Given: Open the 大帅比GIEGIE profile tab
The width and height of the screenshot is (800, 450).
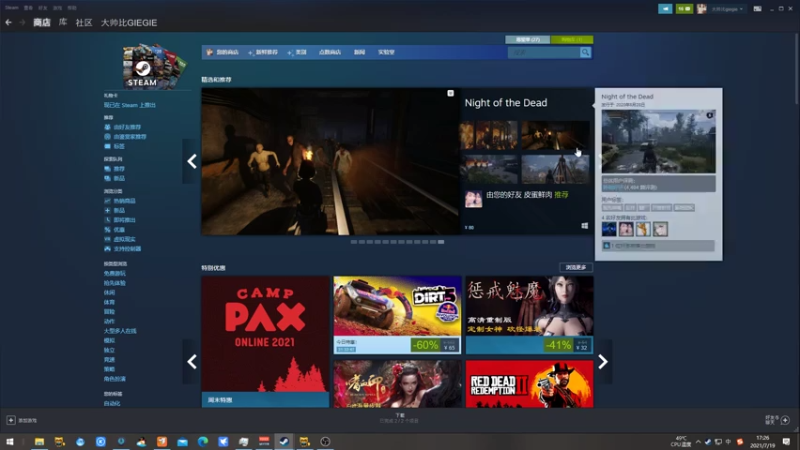Looking at the screenshot, I should click(129, 22).
